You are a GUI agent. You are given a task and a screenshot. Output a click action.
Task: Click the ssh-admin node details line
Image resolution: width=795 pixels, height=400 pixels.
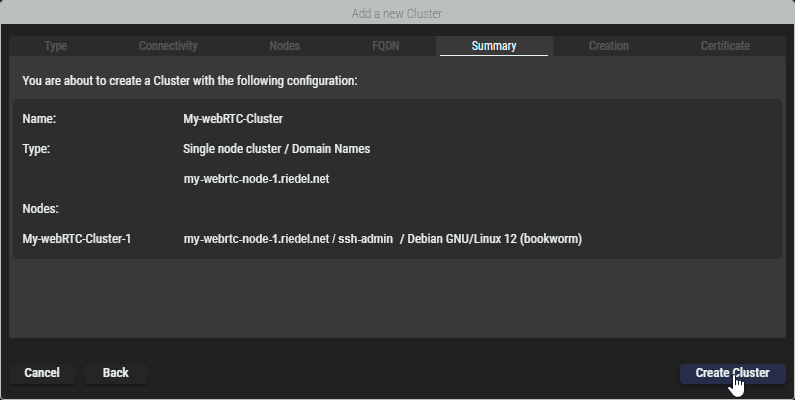383,239
